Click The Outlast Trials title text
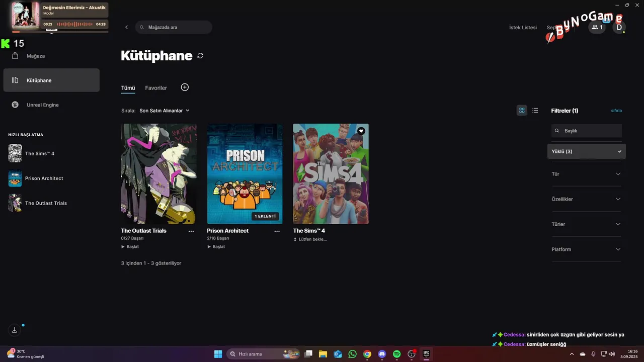Viewport: 644px width, 362px height. [143, 231]
